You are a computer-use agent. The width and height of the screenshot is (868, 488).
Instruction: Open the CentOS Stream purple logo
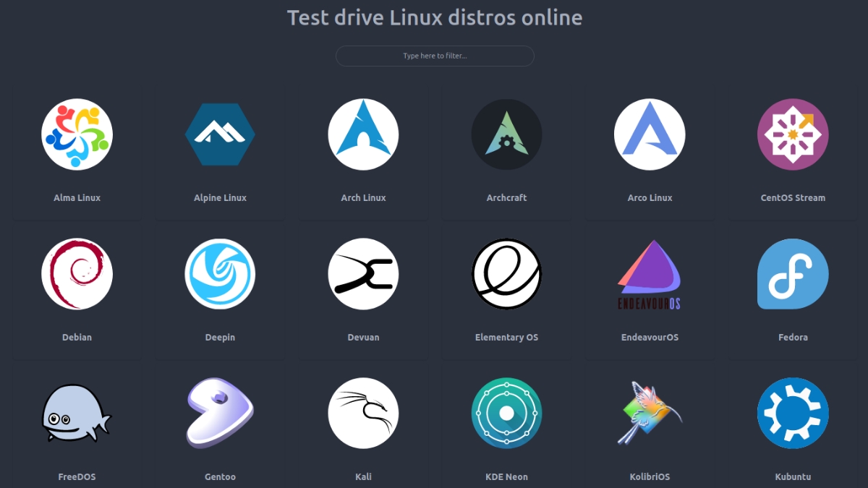point(793,134)
